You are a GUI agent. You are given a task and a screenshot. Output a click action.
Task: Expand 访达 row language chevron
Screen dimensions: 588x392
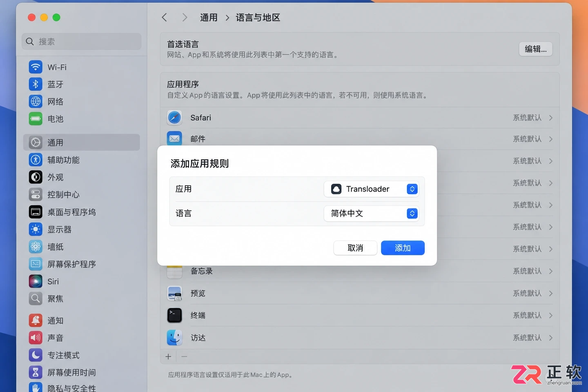point(551,338)
